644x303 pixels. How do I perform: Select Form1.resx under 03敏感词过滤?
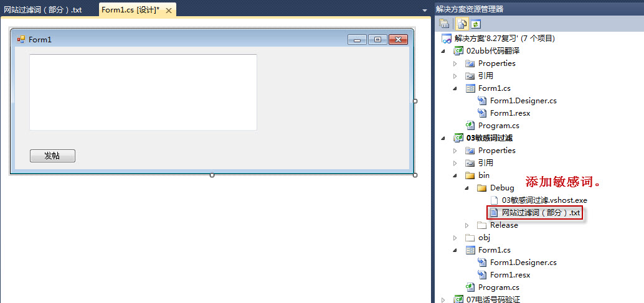pos(510,275)
